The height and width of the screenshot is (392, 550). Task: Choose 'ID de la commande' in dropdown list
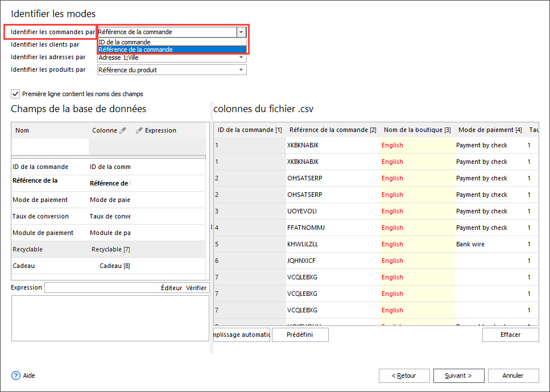[x=172, y=42]
